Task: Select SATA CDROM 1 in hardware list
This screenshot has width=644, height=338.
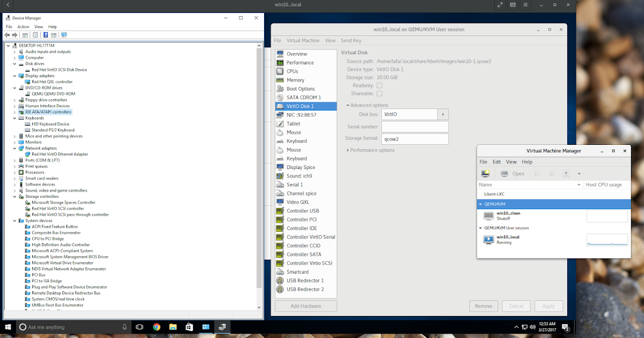Action: coord(306,98)
